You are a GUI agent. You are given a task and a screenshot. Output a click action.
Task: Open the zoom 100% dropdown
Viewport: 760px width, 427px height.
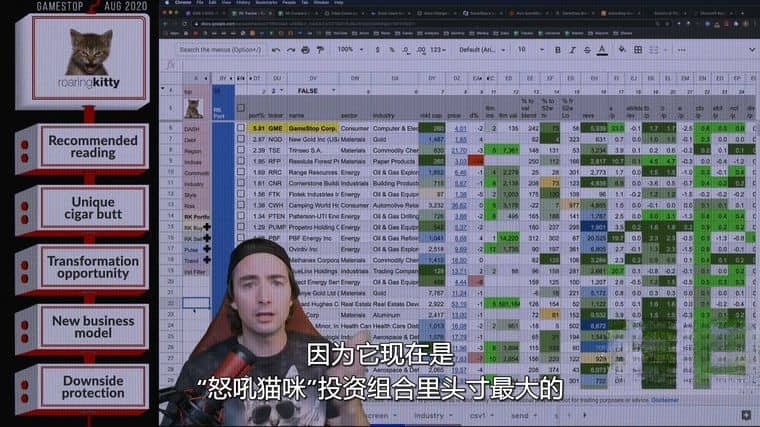tap(345, 49)
